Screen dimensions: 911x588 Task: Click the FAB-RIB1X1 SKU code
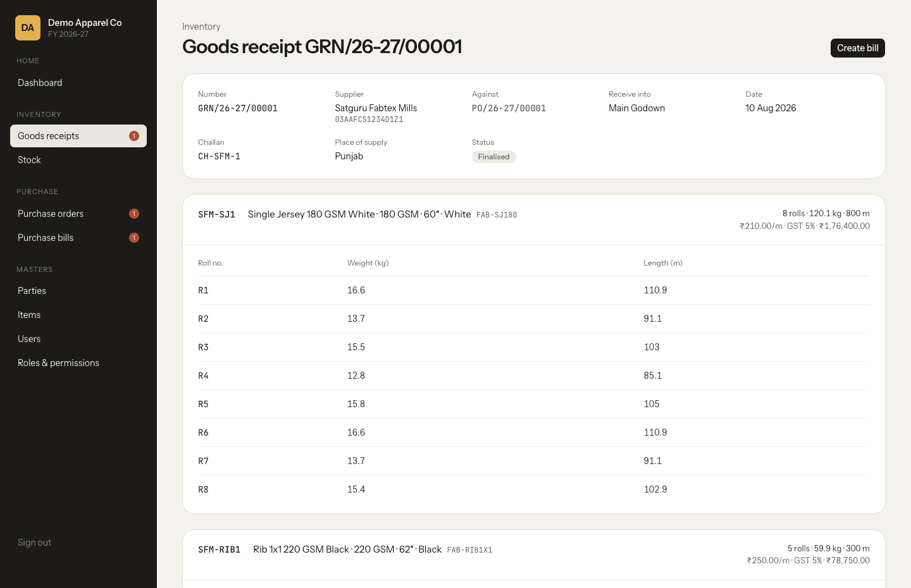tap(469, 550)
